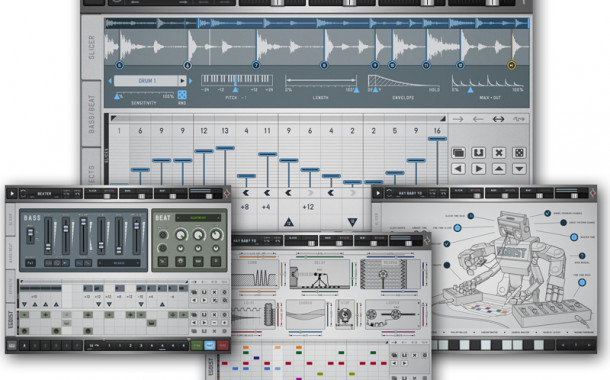Click the red diamond icon in BEATER header
610x380 pixels.
click(x=226, y=193)
